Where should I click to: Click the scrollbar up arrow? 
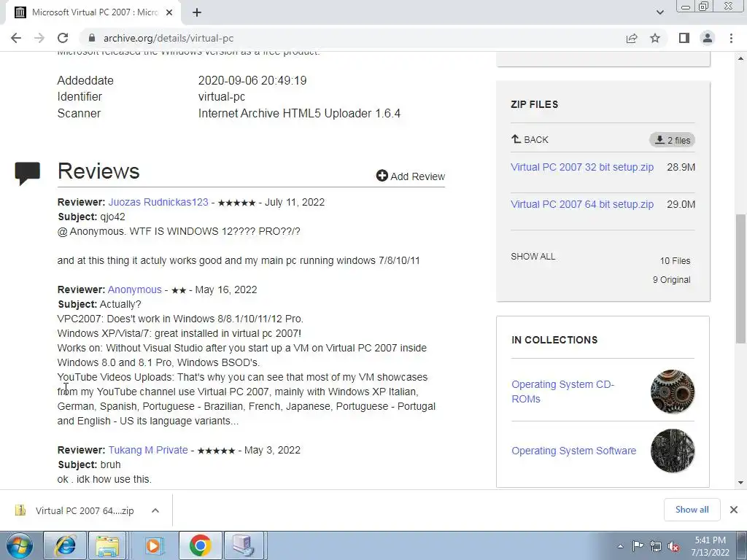coord(740,58)
